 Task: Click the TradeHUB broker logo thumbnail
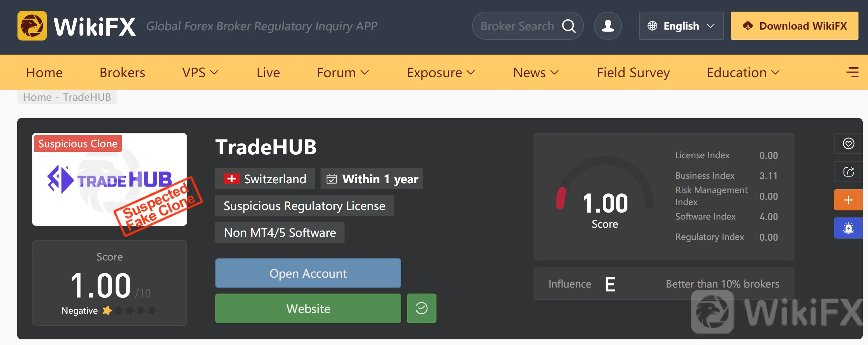(x=110, y=179)
